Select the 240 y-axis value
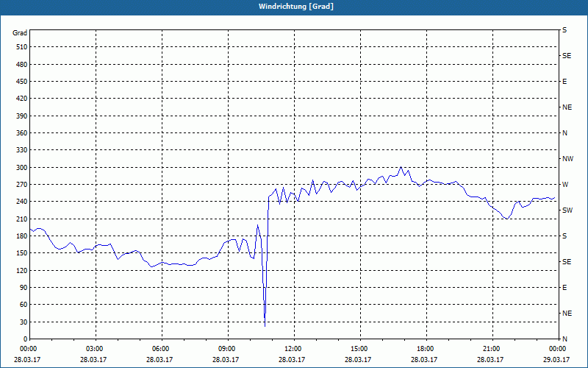 pos(22,202)
